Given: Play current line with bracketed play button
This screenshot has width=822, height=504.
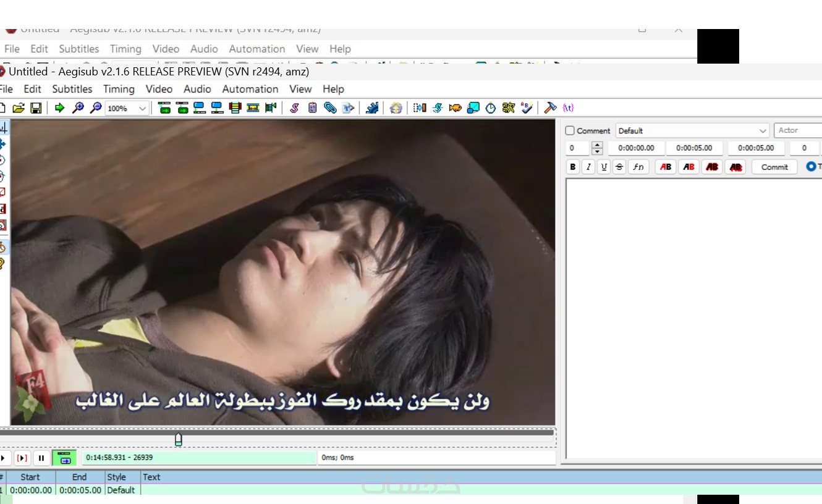Looking at the screenshot, I should click(22, 458).
